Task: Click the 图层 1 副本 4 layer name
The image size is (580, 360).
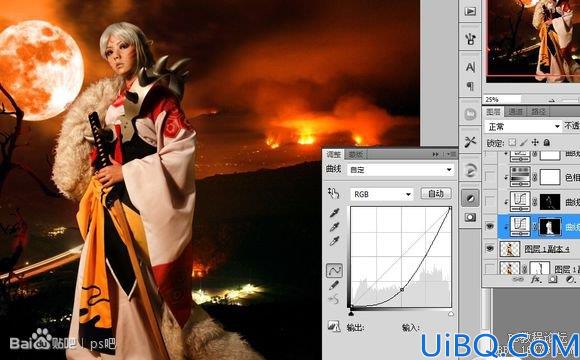Action: pyautogui.click(x=547, y=249)
